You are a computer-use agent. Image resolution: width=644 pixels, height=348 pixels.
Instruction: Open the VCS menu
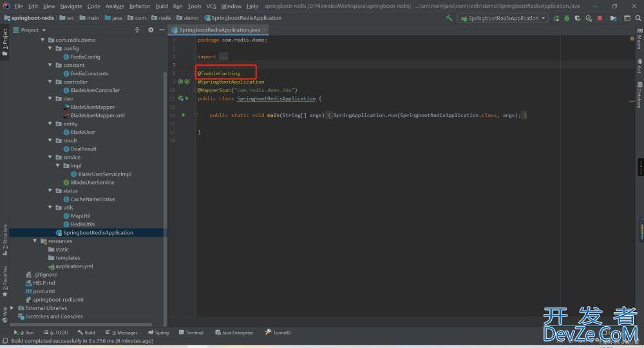coord(211,6)
